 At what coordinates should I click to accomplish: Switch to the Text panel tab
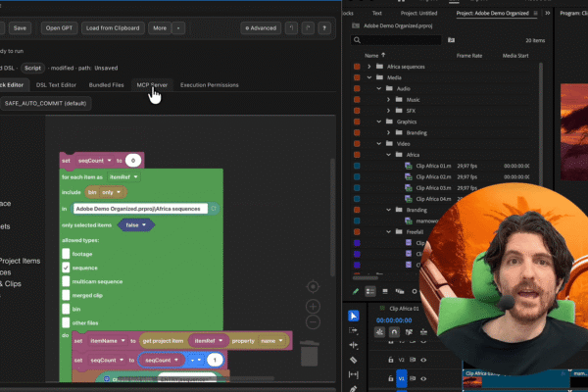point(377,13)
